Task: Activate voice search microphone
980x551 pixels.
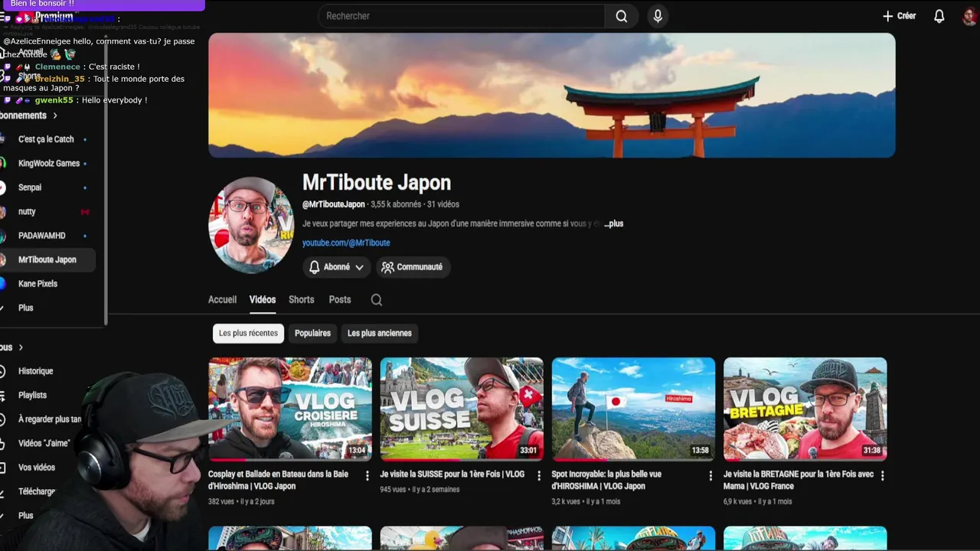Action: [x=658, y=16]
